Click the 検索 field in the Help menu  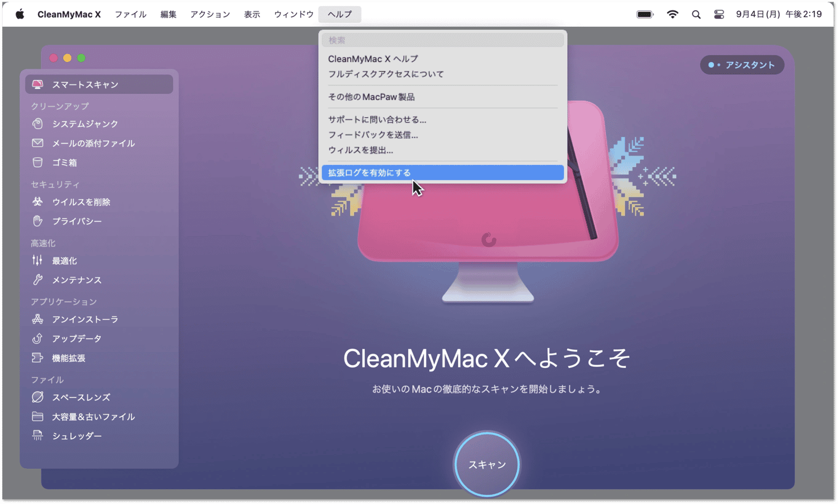442,40
